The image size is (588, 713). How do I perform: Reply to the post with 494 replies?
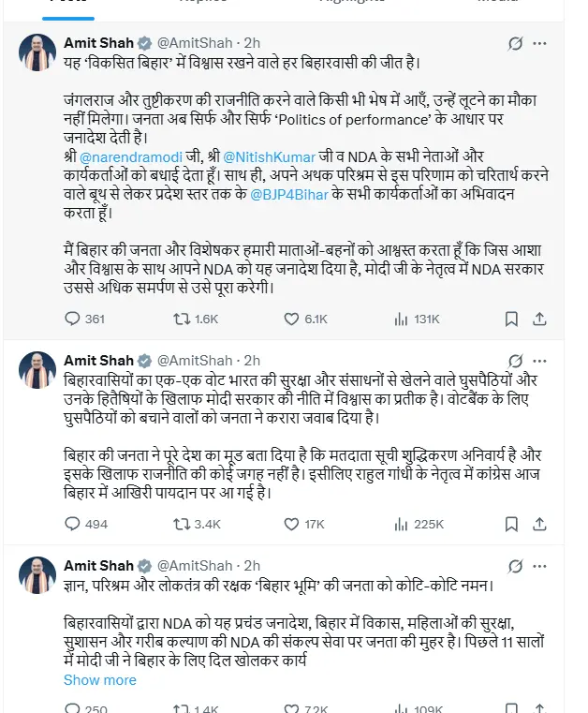[x=73, y=524]
